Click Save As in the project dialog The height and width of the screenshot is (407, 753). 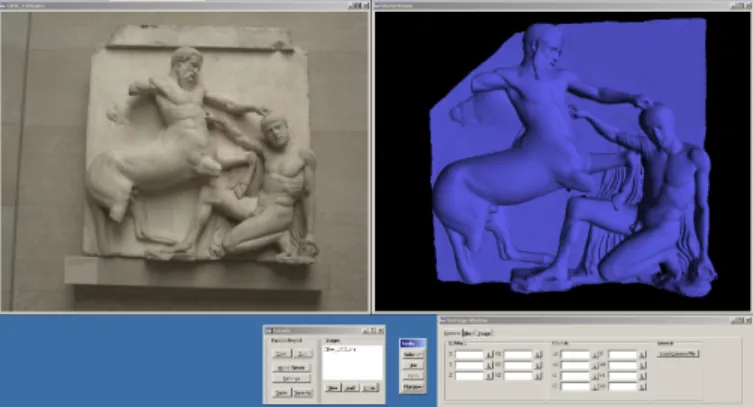303,393
